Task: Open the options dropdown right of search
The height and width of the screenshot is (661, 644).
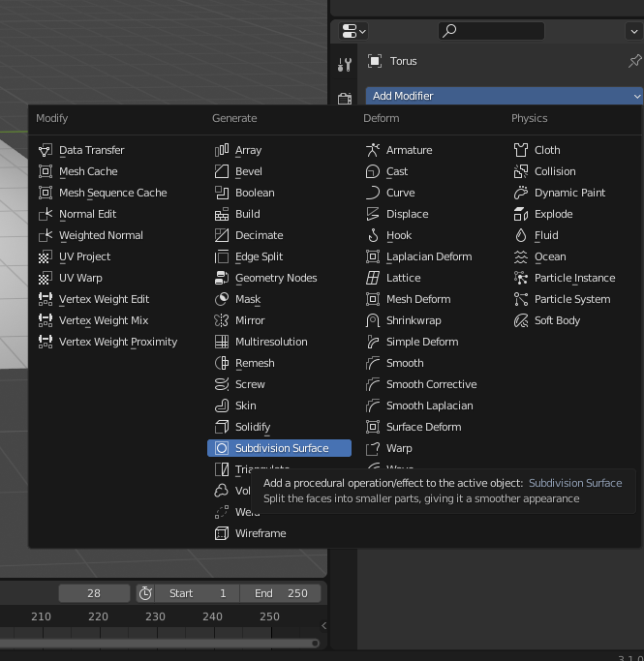Action: point(633,31)
